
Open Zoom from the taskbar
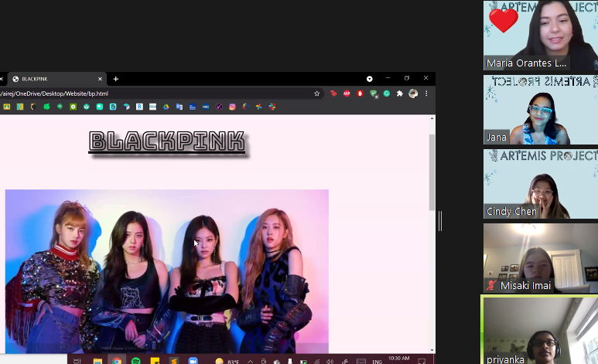tap(193, 361)
